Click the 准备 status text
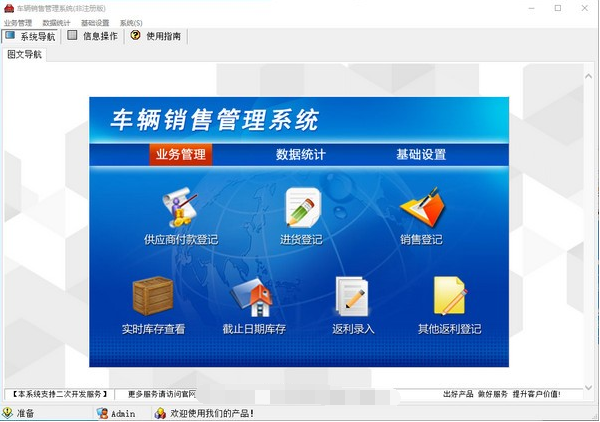 tap(25, 414)
